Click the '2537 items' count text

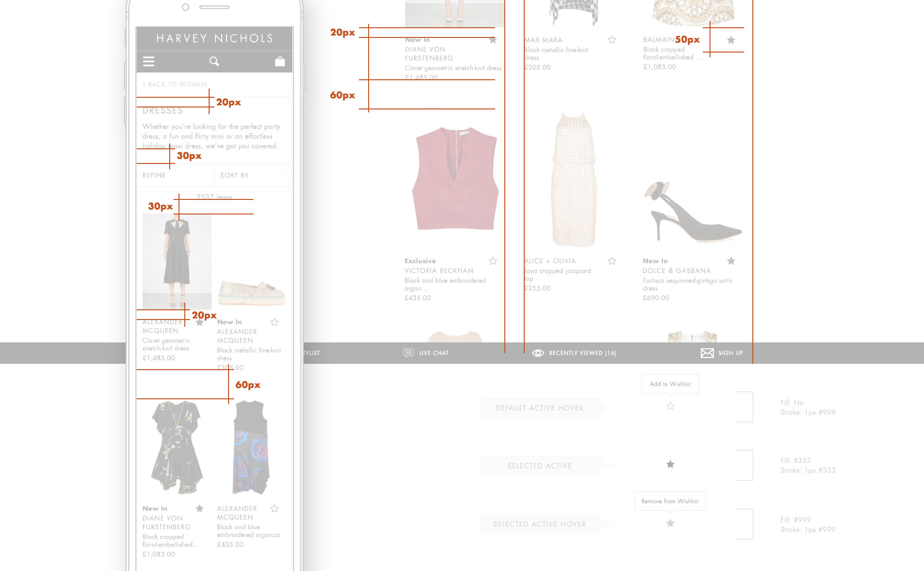[214, 197]
